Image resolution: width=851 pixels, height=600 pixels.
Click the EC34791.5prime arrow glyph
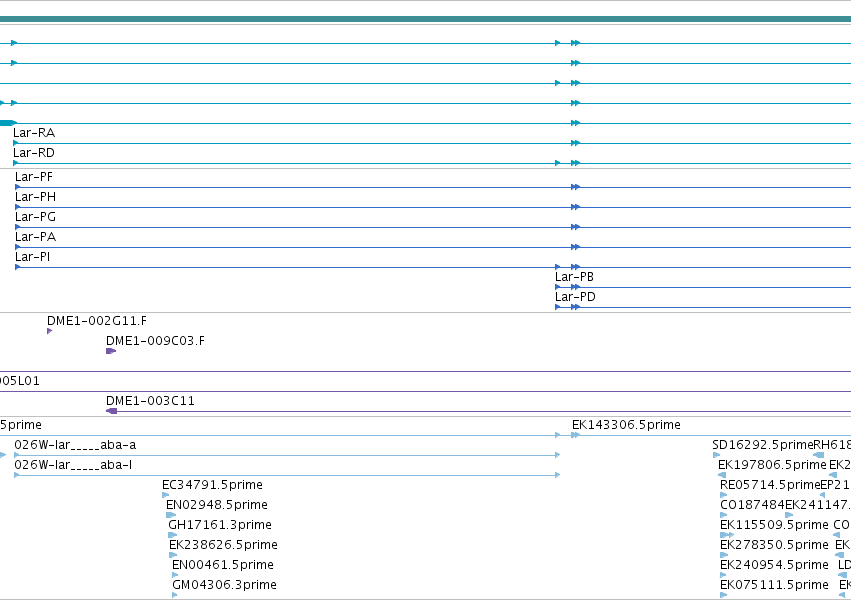[166, 495]
